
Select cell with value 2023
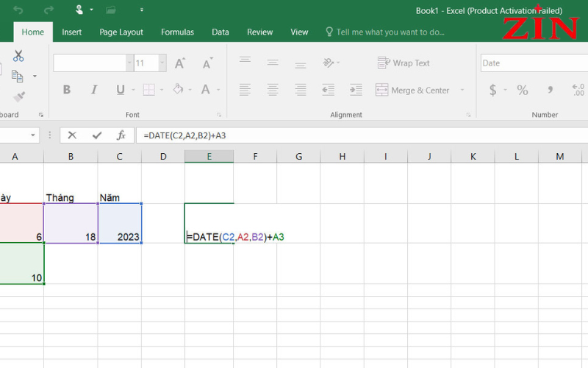pos(120,223)
